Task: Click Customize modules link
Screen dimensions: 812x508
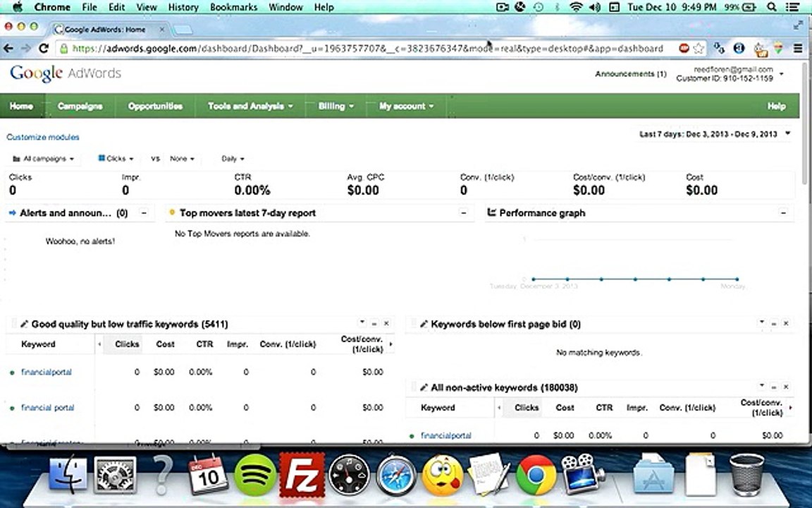Action: (x=43, y=137)
